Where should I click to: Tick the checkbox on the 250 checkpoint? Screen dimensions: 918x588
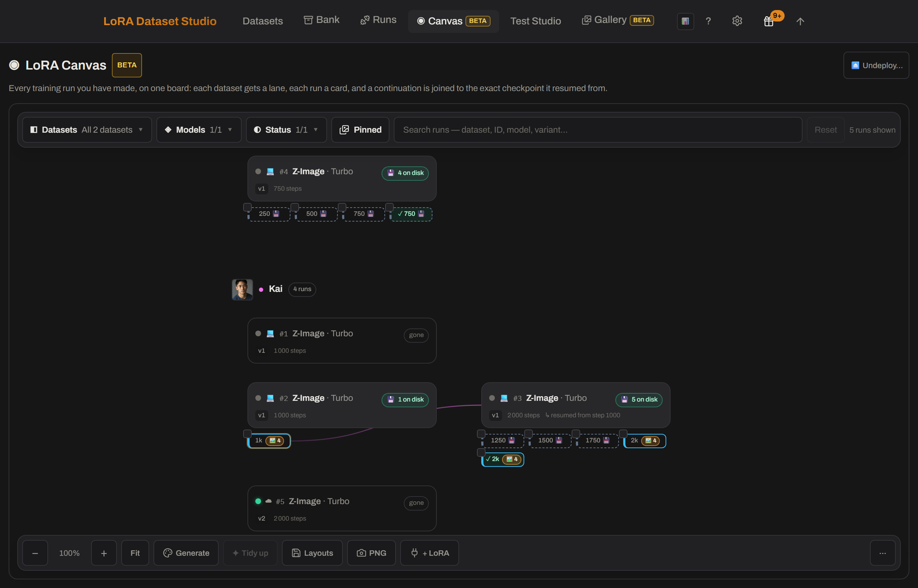247,207
